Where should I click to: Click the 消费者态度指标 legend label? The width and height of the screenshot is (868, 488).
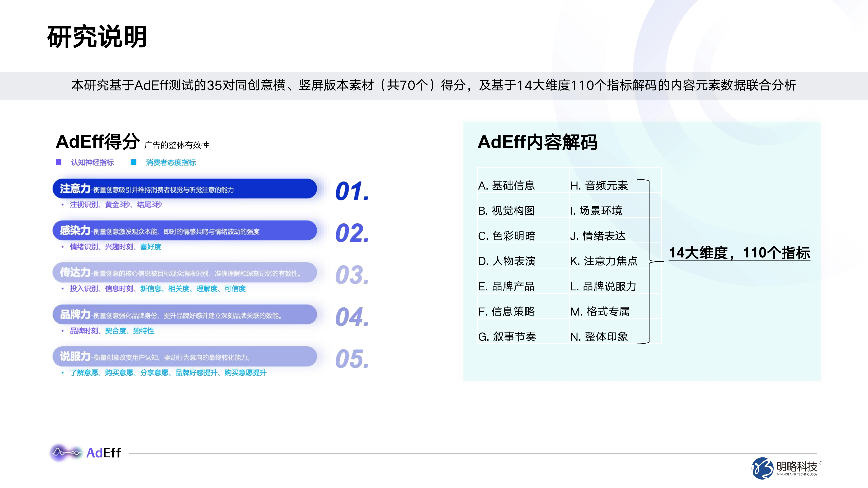[171, 162]
